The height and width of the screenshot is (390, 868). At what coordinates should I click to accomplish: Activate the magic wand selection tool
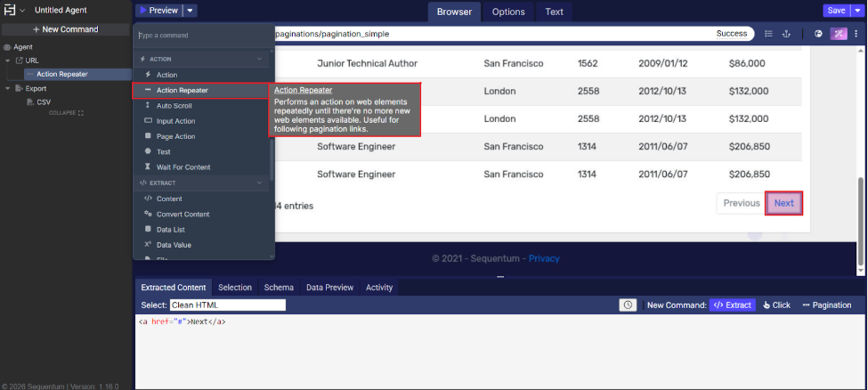point(839,34)
